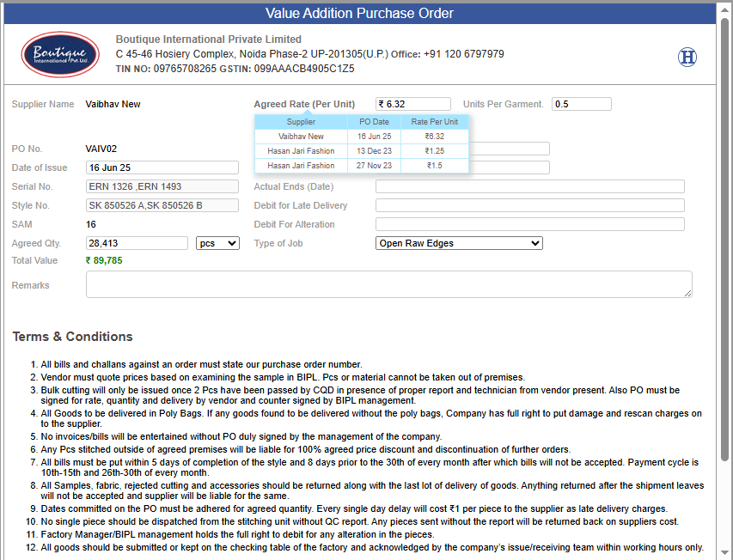Click the scroll down arrow of scrollbar

pyautogui.click(x=724, y=553)
